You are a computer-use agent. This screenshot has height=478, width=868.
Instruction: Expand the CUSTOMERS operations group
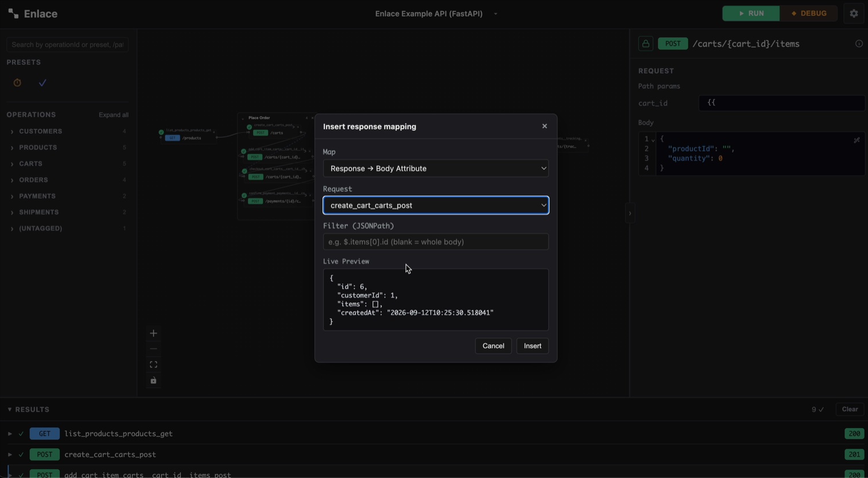click(67, 131)
